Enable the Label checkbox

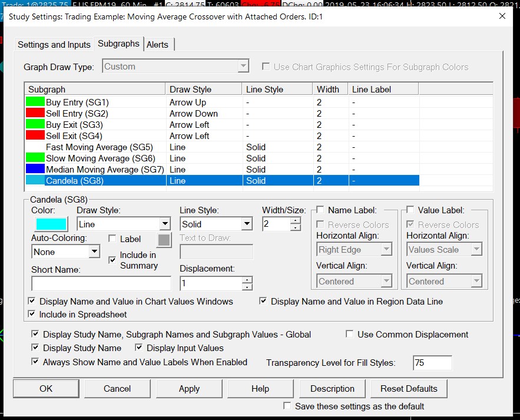(112, 239)
